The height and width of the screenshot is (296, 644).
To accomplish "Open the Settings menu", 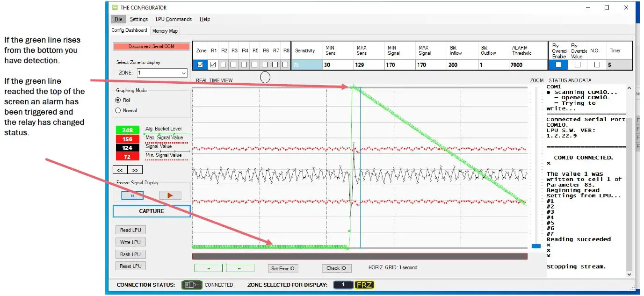I will pos(138,19).
